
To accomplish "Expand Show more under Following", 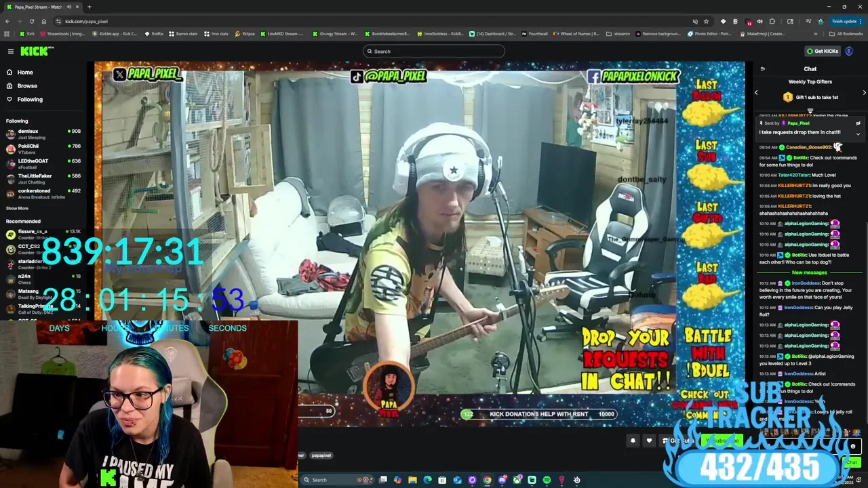I will coord(17,208).
